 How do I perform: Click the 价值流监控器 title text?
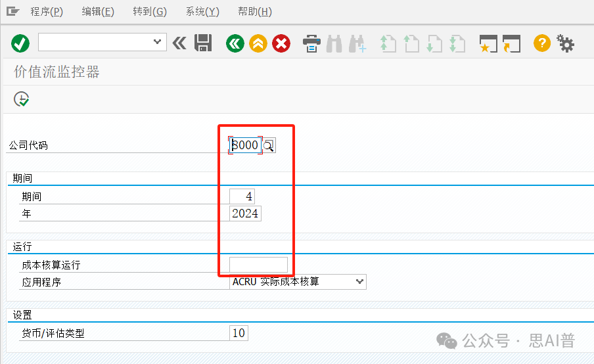pos(57,72)
